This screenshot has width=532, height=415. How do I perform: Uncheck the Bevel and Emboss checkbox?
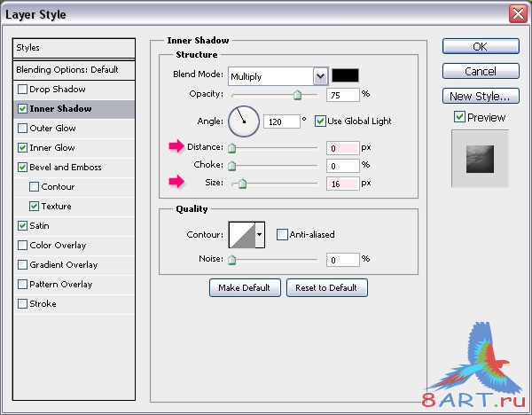22,168
